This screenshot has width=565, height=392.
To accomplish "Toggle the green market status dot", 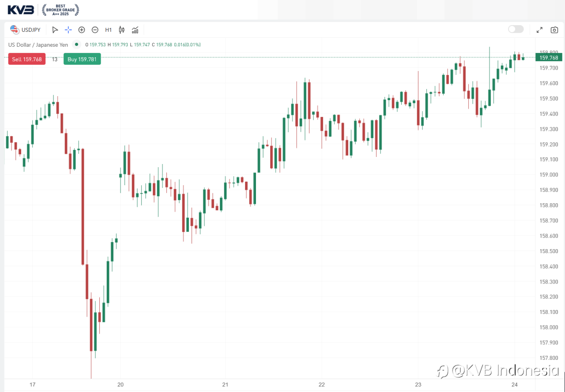I will [x=77, y=45].
